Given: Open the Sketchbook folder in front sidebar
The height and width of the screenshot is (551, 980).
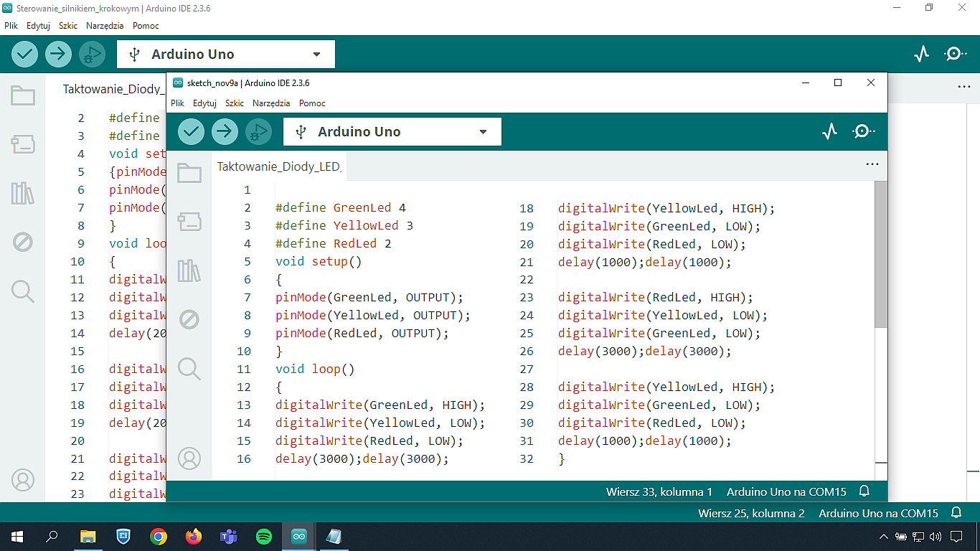Looking at the screenshot, I should [x=189, y=173].
